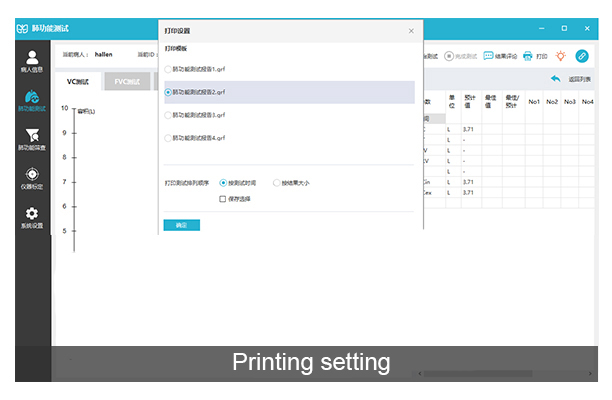
Task: Select report template 3.grf radio button
Action: [168, 115]
